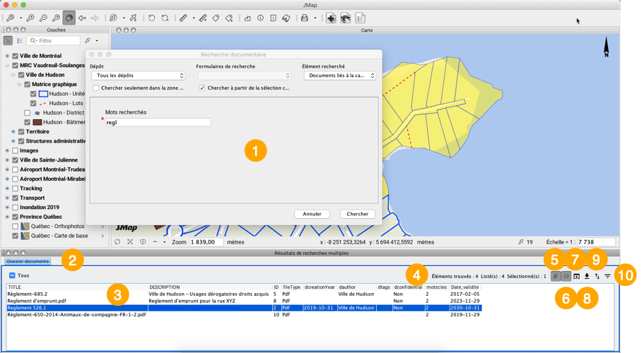644x353 pixels.
Task: Click the 'Mots recherchés' text field
Action: (157, 122)
